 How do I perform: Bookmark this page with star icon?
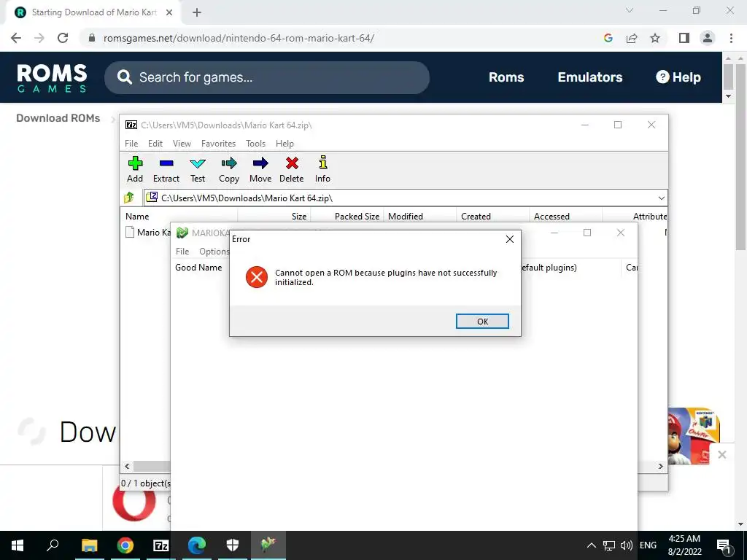[655, 38]
